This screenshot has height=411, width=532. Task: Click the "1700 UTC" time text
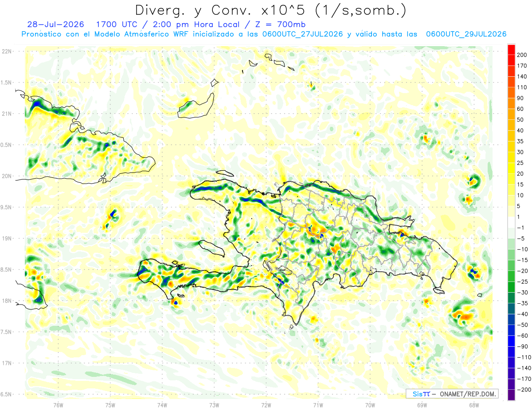(117, 24)
